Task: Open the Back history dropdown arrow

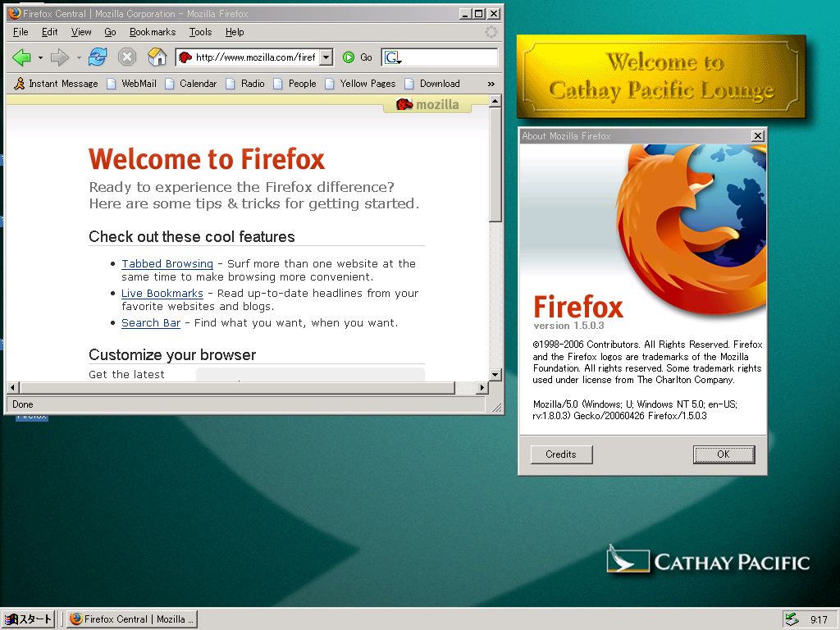Action: [x=40, y=57]
